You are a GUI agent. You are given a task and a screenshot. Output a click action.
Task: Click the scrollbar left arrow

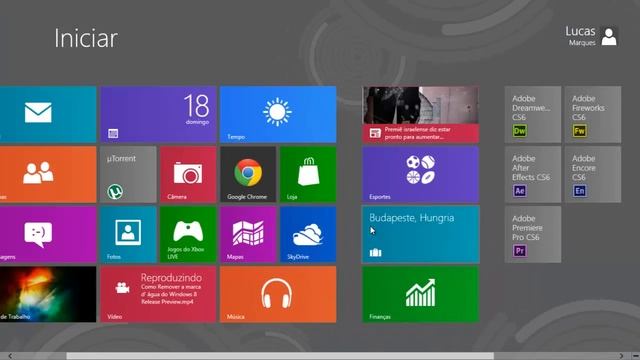tap(10, 356)
